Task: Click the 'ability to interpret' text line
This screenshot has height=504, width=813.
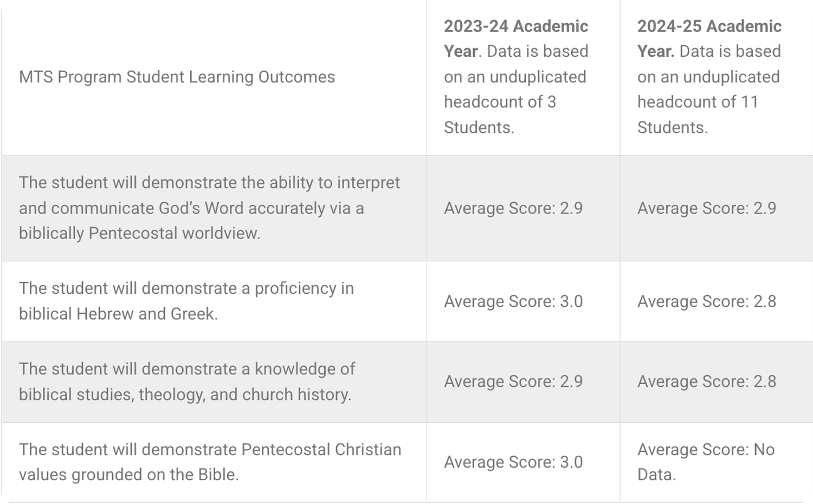Action: tap(209, 183)
